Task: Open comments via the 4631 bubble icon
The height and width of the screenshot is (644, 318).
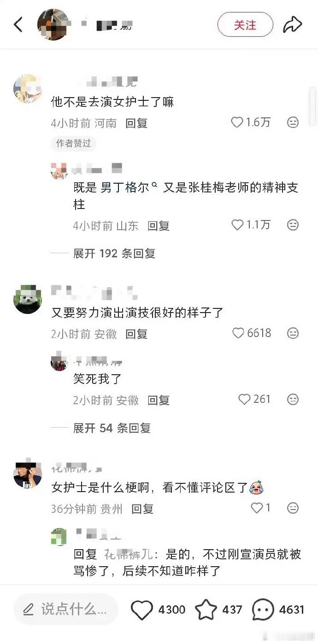Action: [263, 610]
